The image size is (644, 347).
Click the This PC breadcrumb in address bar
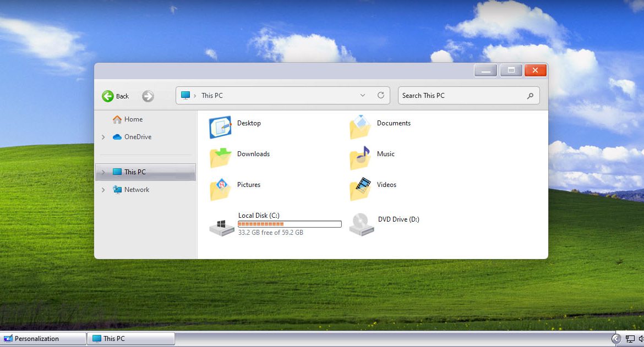click(212, 96)
